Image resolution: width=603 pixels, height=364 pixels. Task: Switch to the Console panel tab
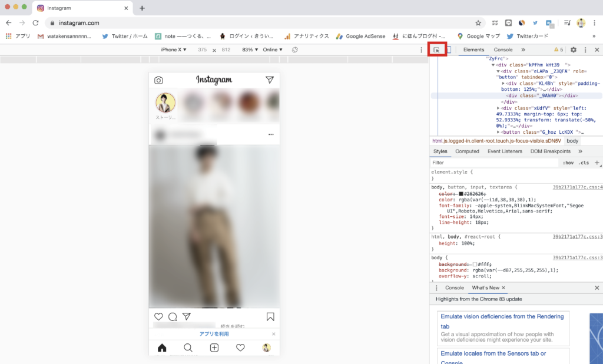point(503,49)
